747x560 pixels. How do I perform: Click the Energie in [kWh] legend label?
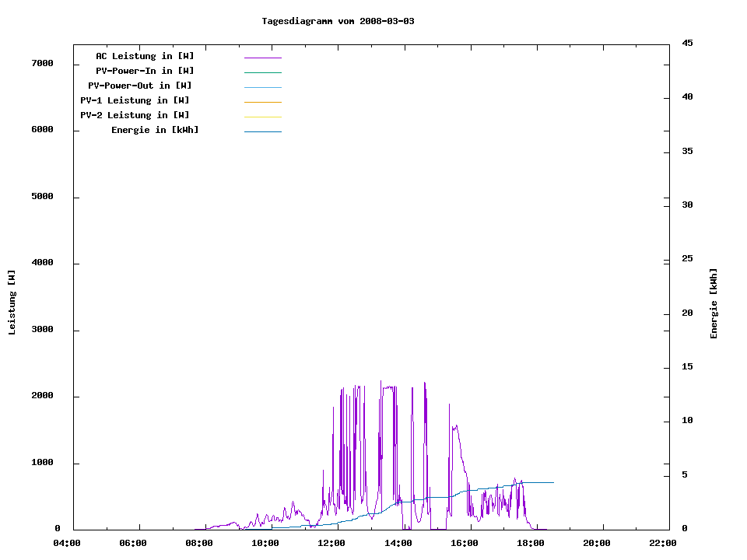pos(155,130)
